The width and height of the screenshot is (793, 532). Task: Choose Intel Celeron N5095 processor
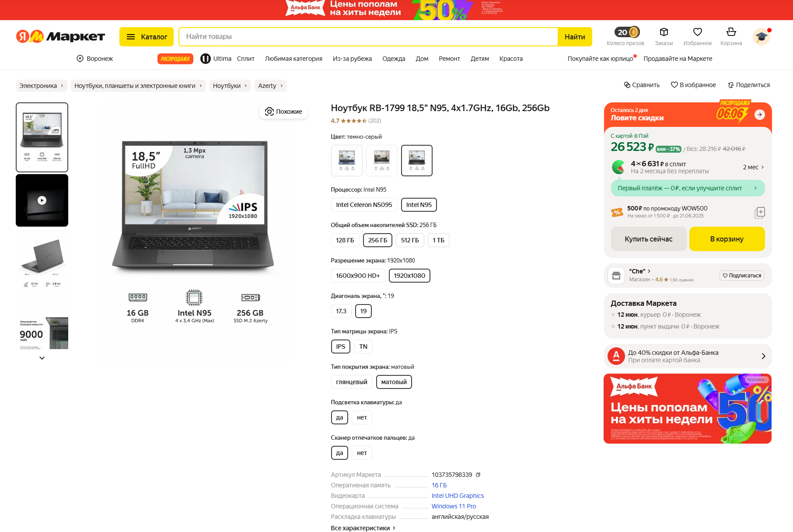(364, 205)
